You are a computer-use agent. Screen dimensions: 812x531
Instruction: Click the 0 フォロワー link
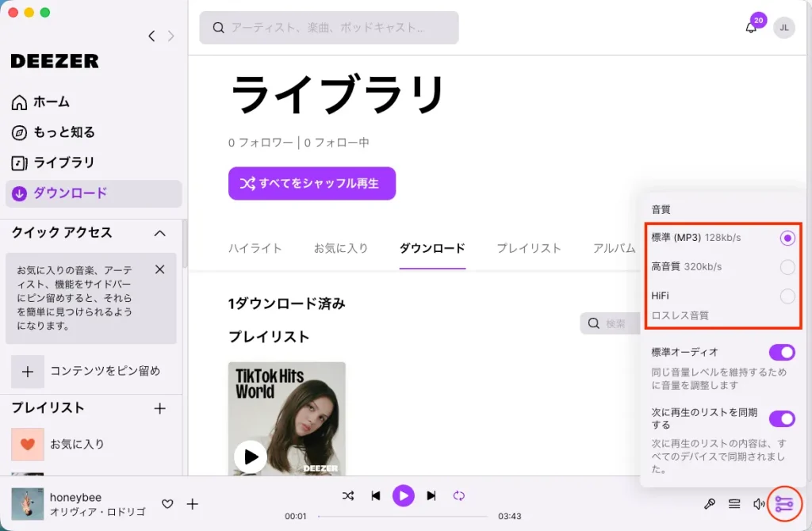coord(260,143)
